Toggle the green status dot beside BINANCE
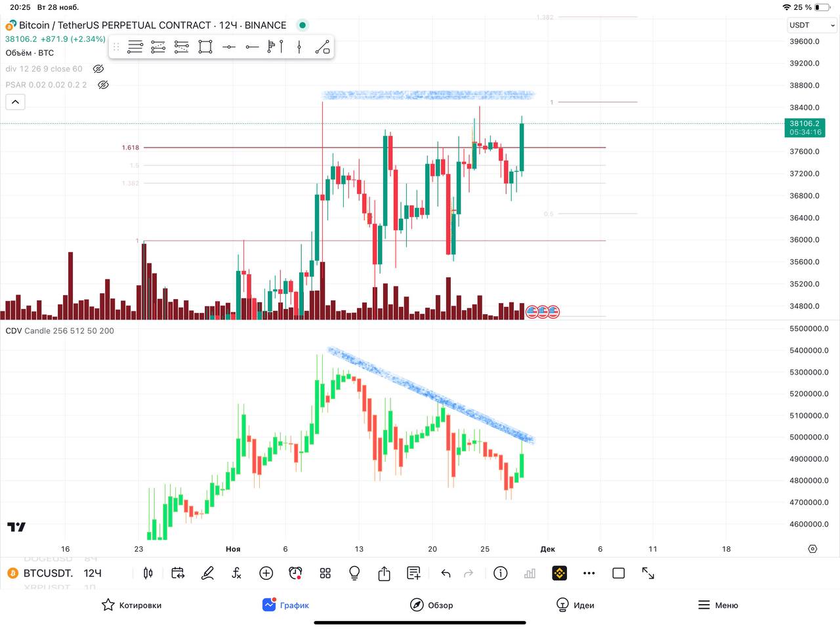840x629 pixels. (x=302, y=25)
